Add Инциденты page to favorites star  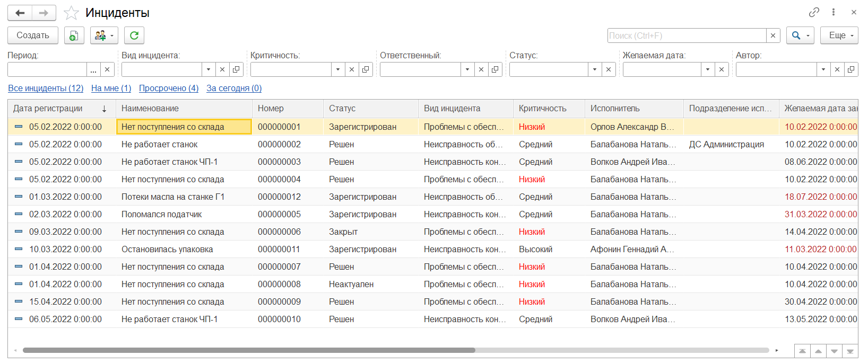71,13
